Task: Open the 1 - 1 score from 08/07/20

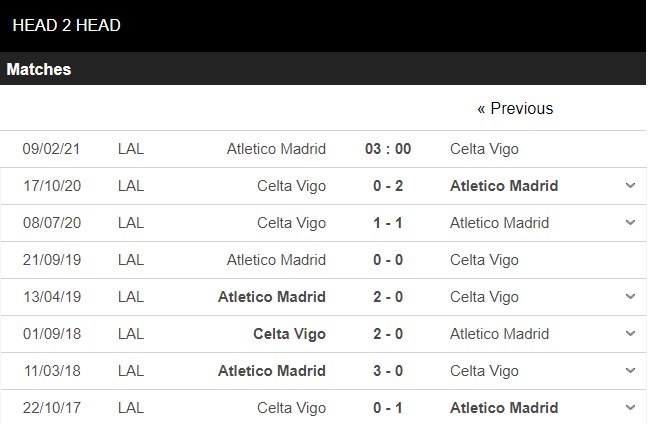Action: click(388, 223)
